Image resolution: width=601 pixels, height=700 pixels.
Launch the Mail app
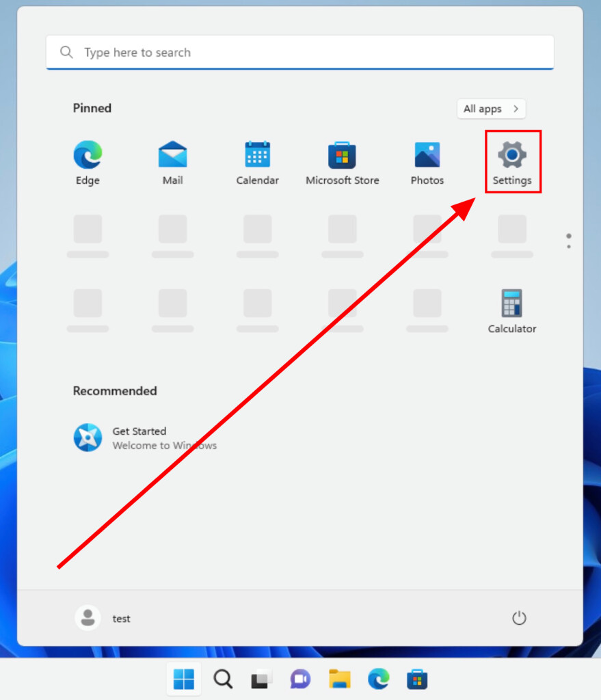[x=172, y=163]
